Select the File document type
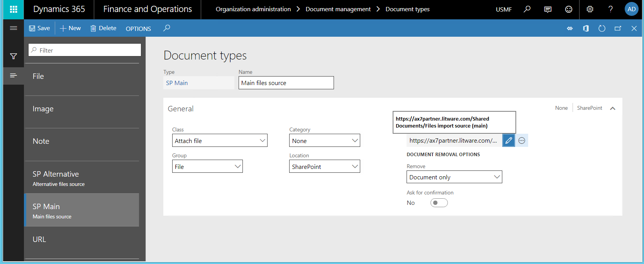The height and width of the screenshot is (264, 644). pos(82,79)
